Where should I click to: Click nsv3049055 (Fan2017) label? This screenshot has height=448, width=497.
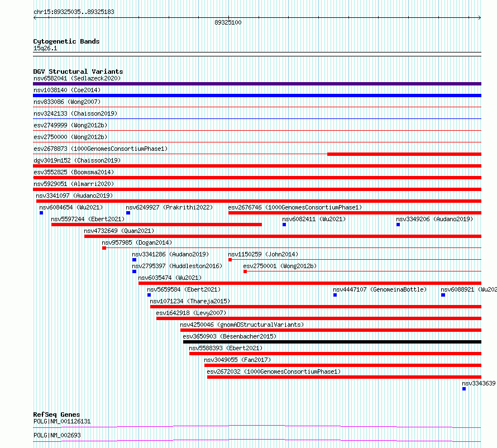click(x=237, y=360)
